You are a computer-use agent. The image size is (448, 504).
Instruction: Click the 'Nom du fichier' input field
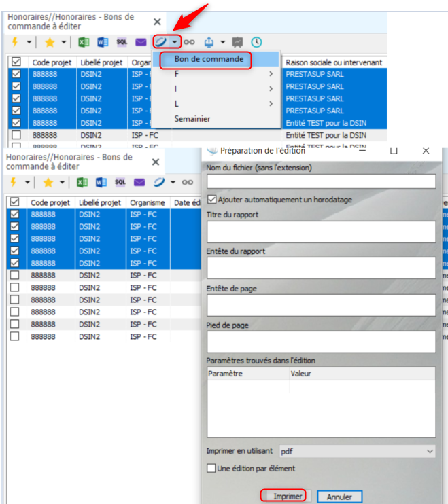tap(321, 181)
